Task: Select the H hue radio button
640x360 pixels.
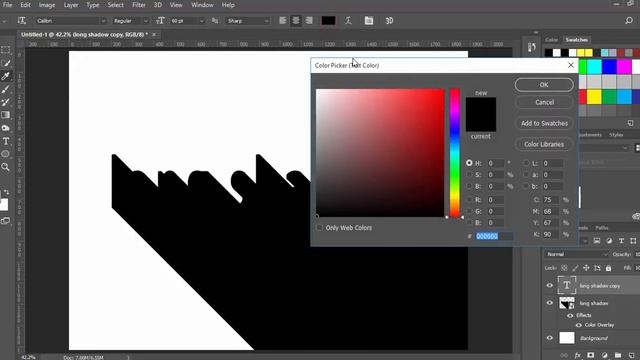Action: tap(469, 163)
